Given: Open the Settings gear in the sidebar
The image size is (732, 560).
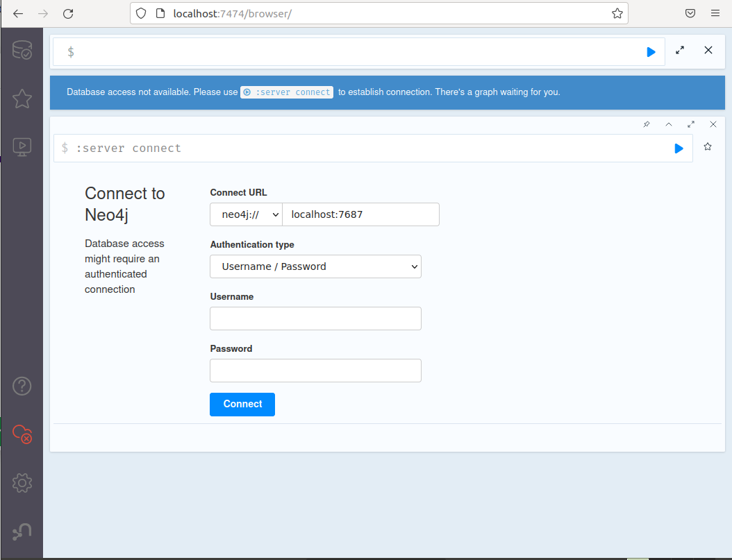Looking at the screenshot, I should 22,483.
